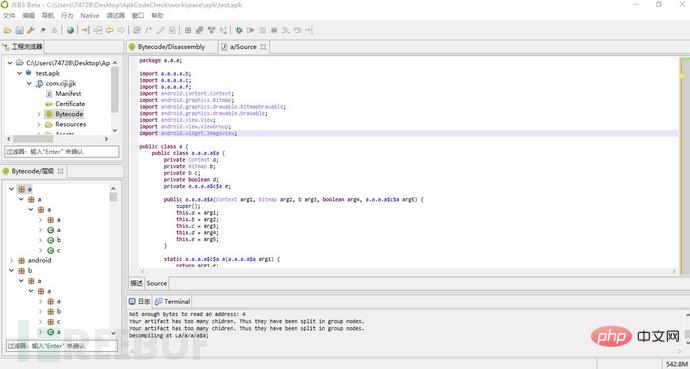Expand green class c in hierarchy

(40, 250)
